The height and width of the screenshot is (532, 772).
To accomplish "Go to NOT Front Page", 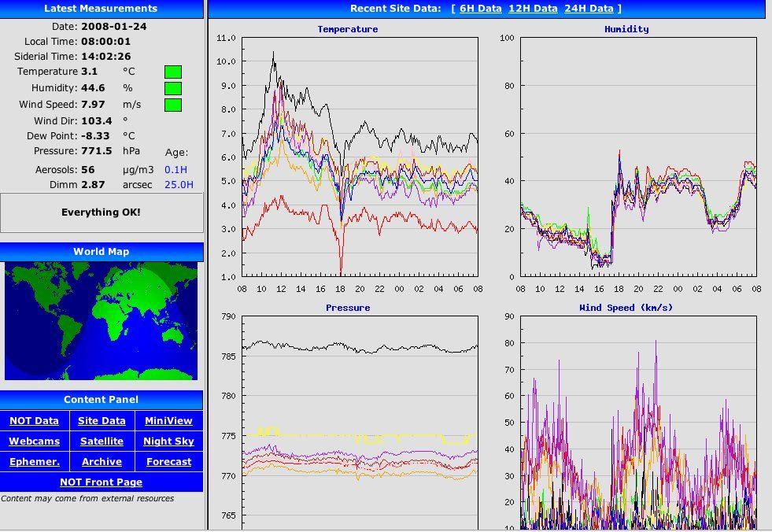I will [101, 482].
